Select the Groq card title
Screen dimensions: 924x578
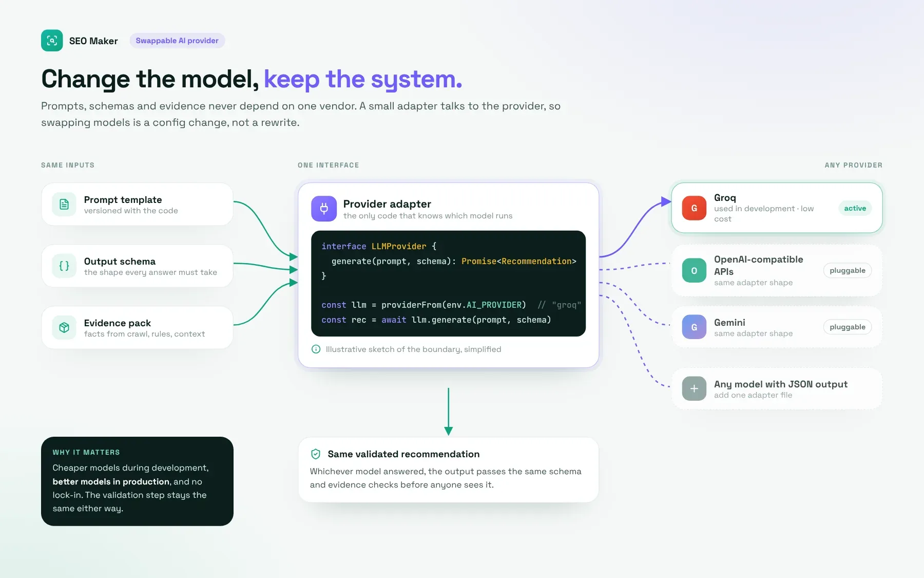point(725,198)
